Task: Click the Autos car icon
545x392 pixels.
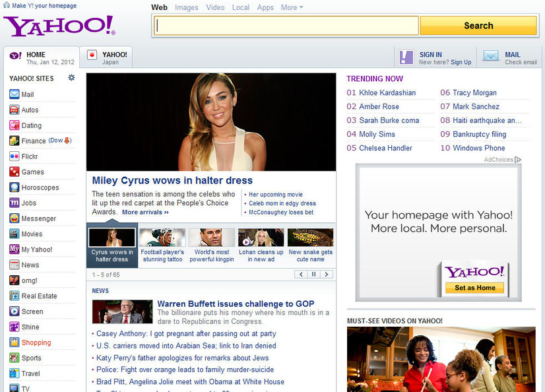Action: click(15, 110)
